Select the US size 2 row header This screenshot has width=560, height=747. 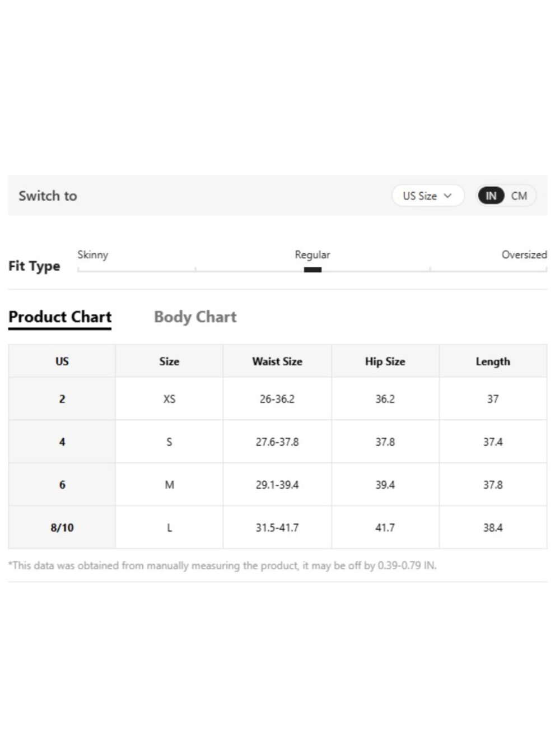click(62, 398)
